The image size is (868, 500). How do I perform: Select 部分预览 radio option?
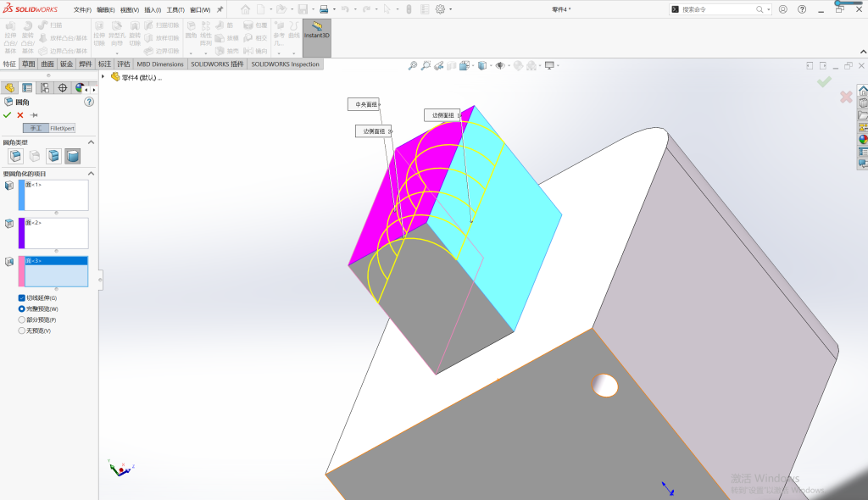click(21, 319)
